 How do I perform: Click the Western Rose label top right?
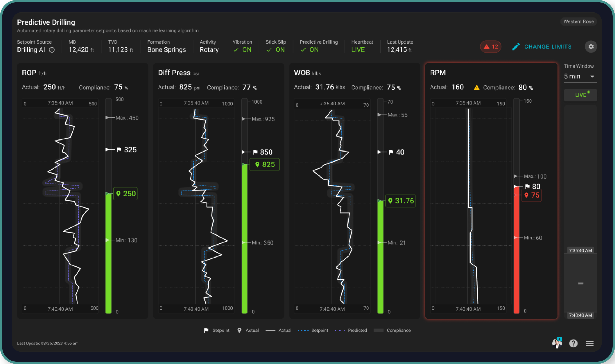click(x=579, y=21)
